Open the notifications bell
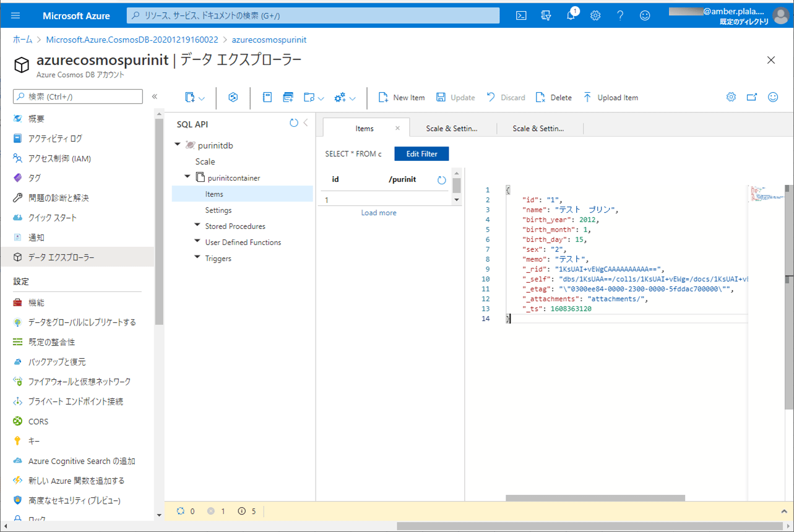This screenshot has height=532, width=794. [x=571, y=15]
